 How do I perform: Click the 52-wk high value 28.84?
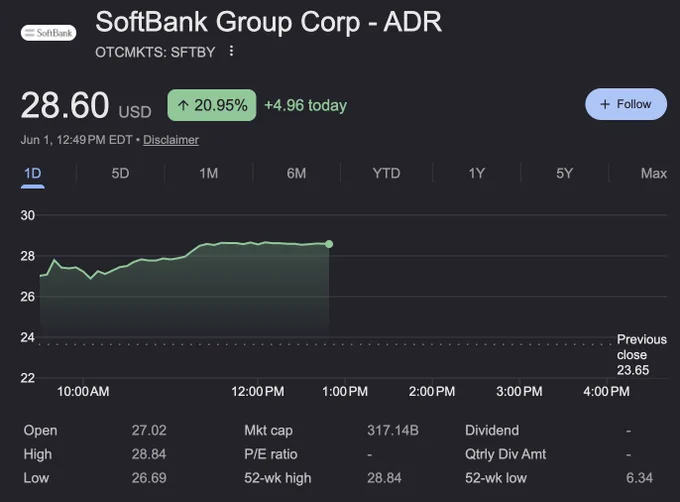(x=384, y=478)
